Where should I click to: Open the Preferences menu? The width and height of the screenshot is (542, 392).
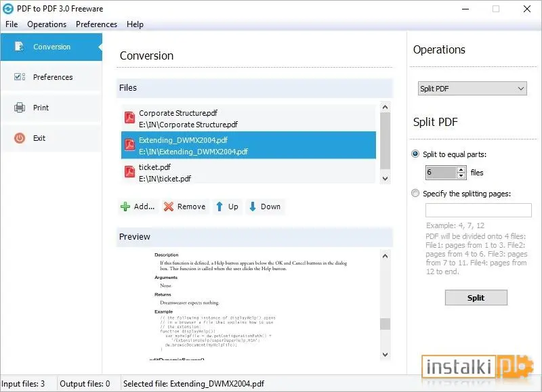(x=96, y=24)
